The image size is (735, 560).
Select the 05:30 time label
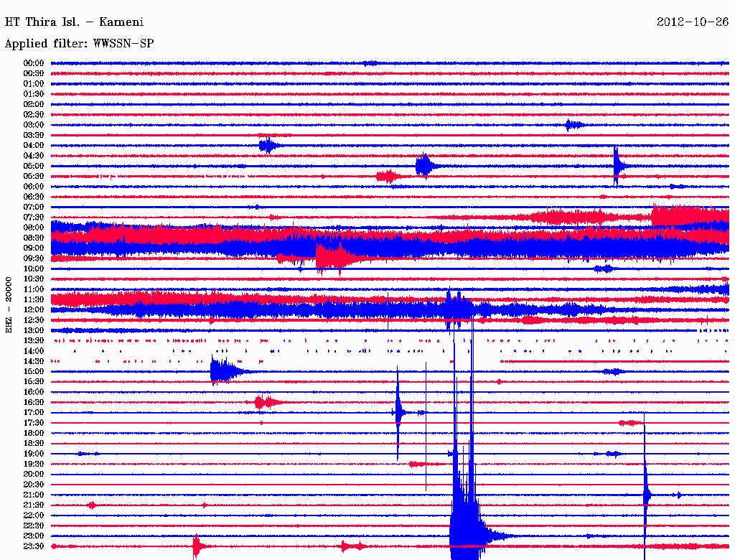click(34, 177)
